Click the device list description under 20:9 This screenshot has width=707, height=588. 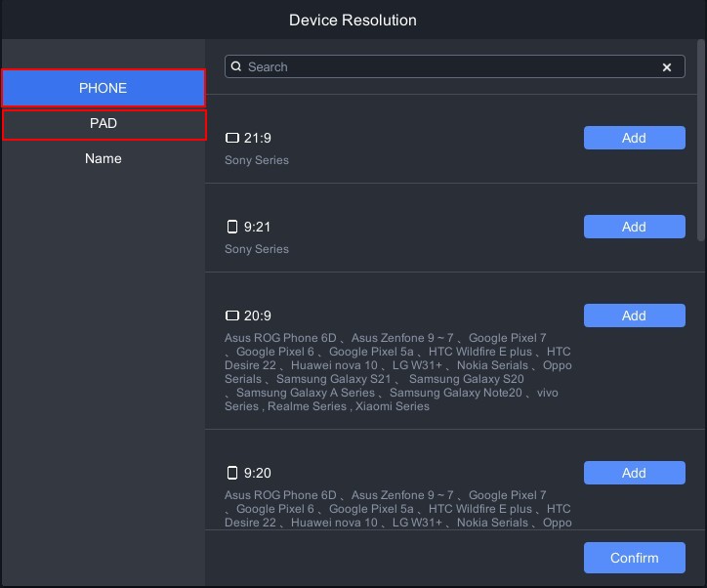click(x=397, y=372)
